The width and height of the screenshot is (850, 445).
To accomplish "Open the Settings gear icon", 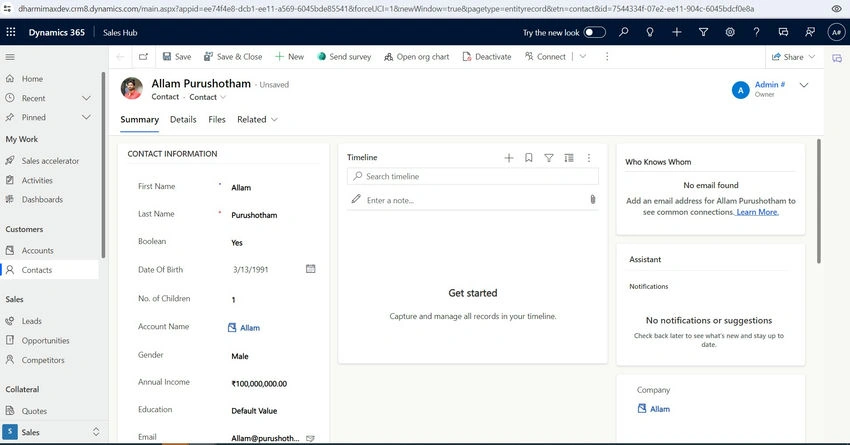I will tap(730, 33).
